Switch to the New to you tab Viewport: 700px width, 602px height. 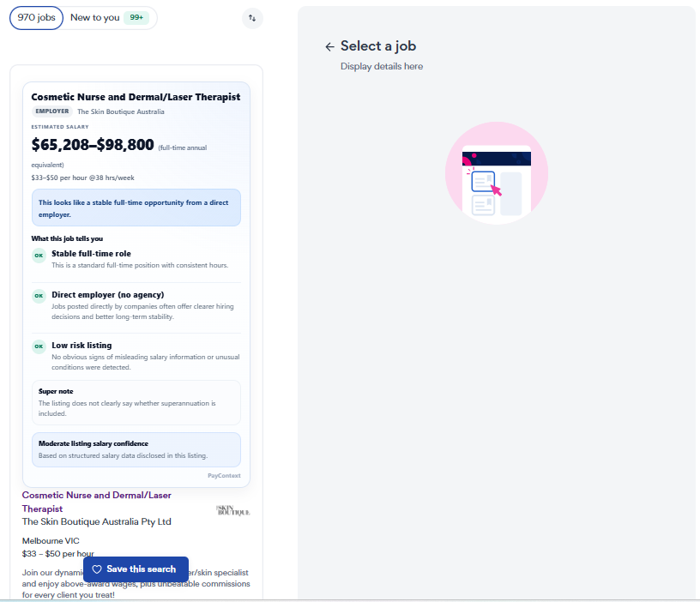pyautogui.click(x=96, y=17)
